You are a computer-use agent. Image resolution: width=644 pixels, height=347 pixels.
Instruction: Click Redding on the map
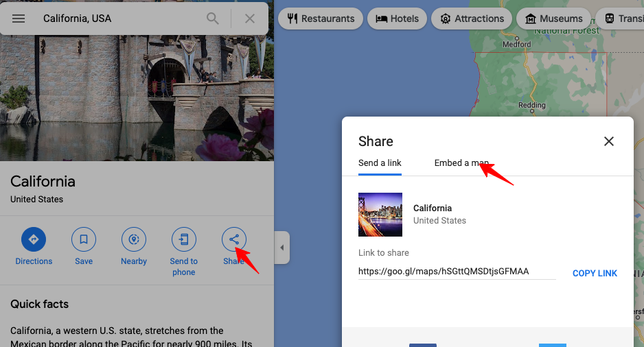tap(532, 105)
